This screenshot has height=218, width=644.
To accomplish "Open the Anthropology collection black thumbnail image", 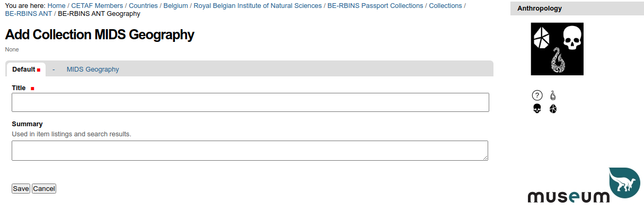I will tap(557, 49).
